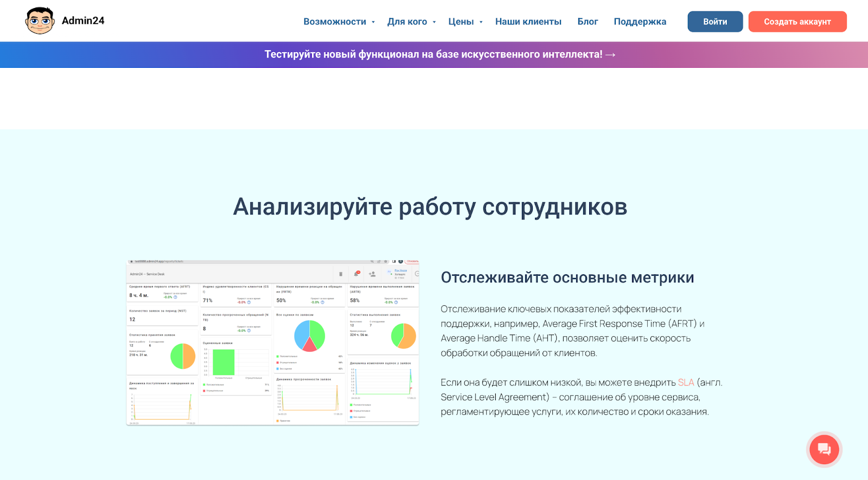Screen dimensions: 868x480
Task: Expand the Возможности dropdown arrow
Action: point(373,22)
